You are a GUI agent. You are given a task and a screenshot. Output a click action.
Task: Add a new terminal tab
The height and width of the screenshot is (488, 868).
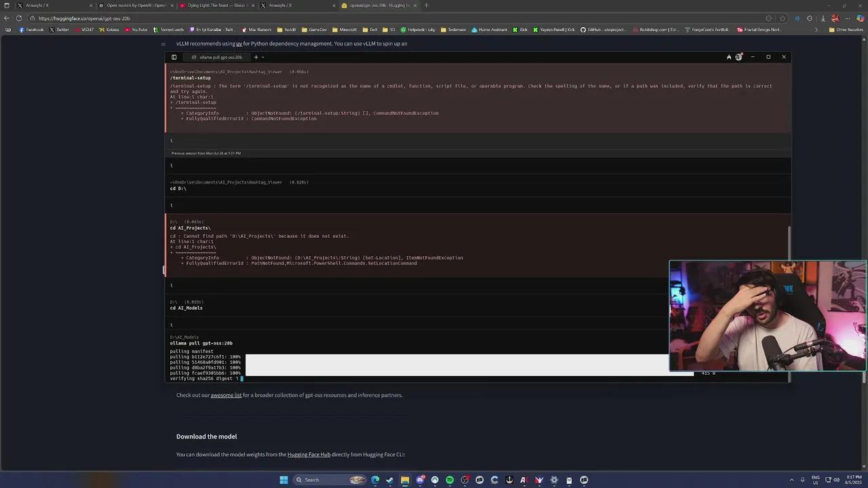256,57
